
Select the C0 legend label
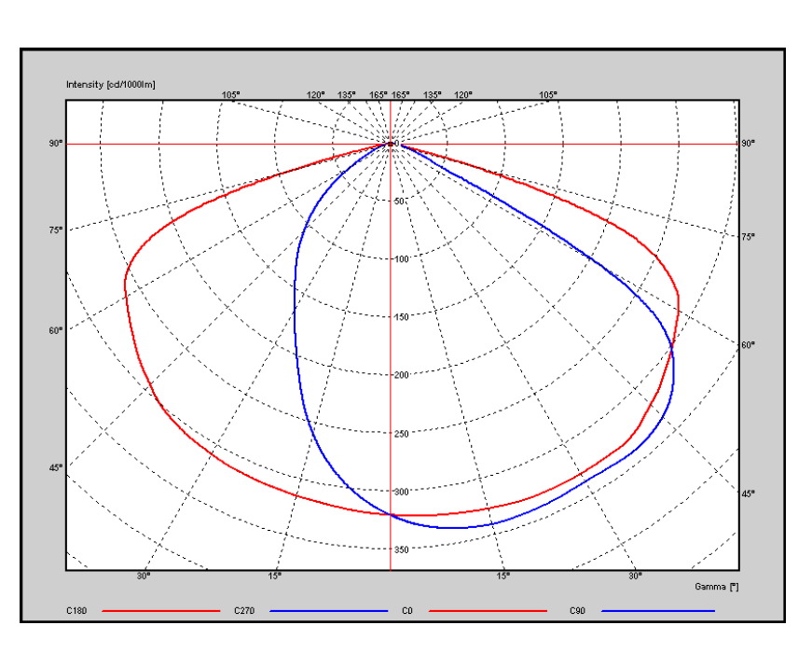(407, 610)
